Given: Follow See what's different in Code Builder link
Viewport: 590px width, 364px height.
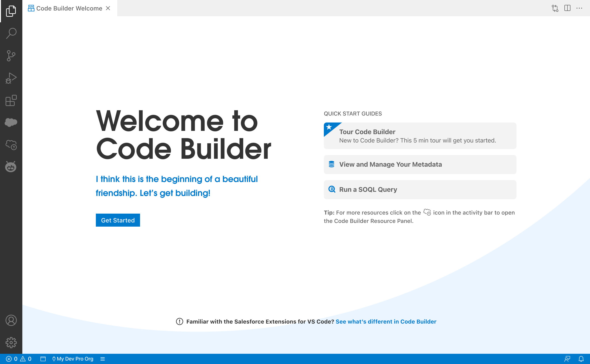Looking at the screenshot, I should tap(386, 321).
